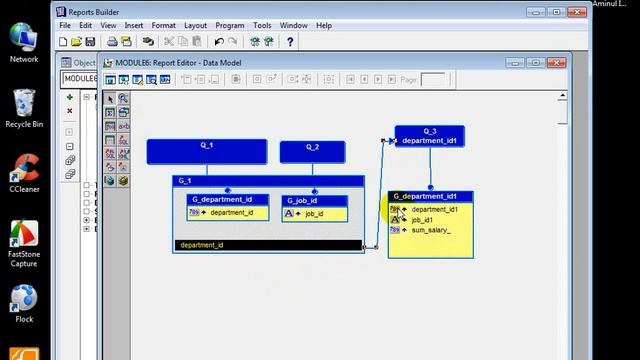Click Expand All icon in Navigator toolbar
Viewport: 640px width, 360px height.
(70, 160)
